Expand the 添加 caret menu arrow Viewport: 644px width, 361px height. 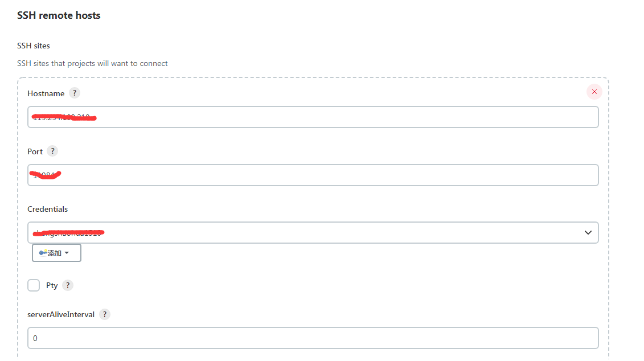67,253
